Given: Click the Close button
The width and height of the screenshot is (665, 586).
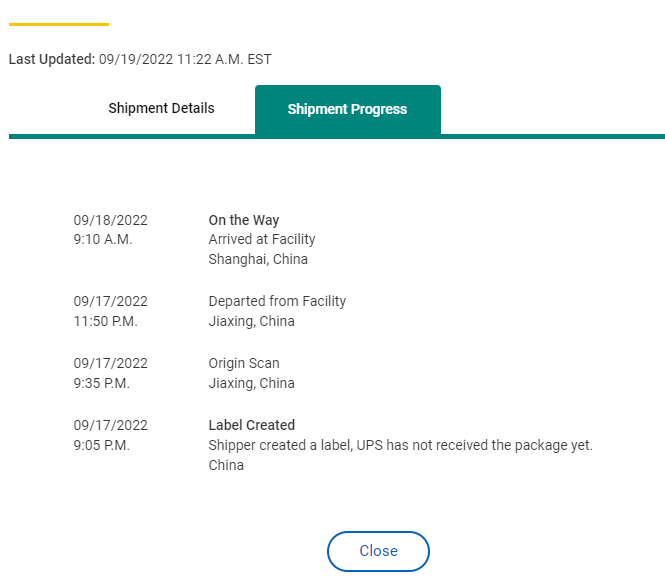Looking at the screenshot, I should [378, 551].
